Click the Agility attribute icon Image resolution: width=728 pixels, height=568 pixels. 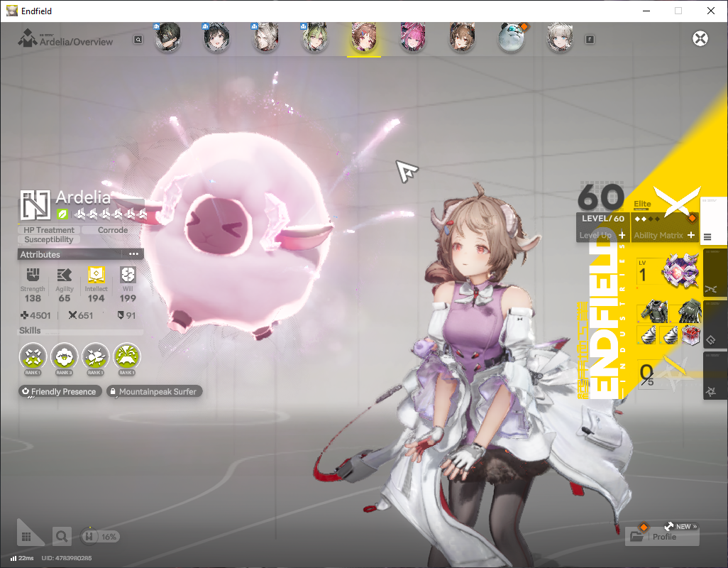tap(64, 275)
